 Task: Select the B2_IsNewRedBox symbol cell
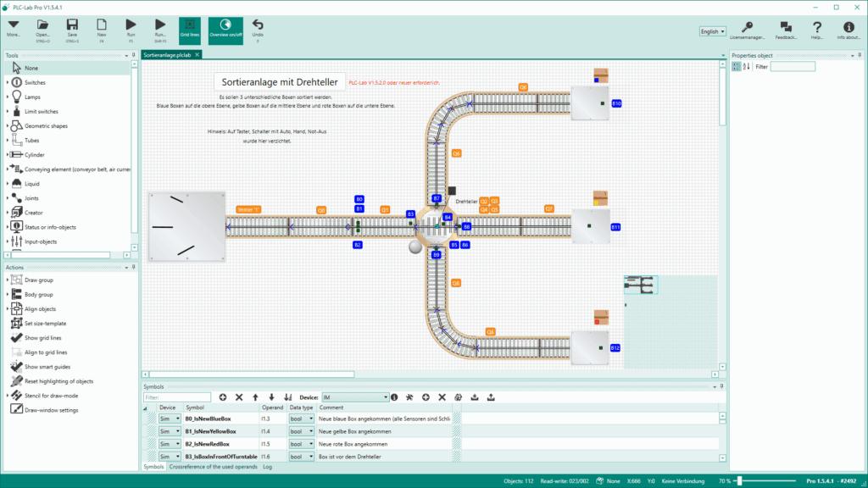[x=221, y=444]
